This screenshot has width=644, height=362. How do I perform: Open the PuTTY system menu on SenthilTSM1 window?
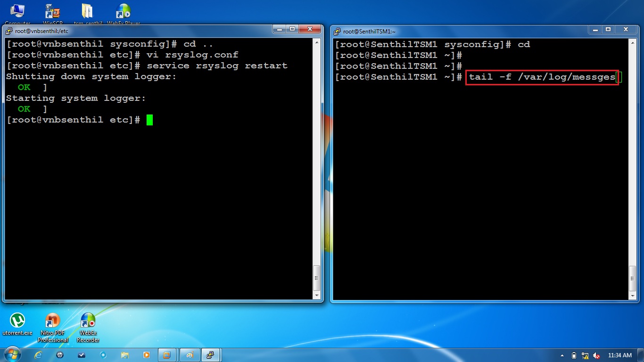point(336,31)
